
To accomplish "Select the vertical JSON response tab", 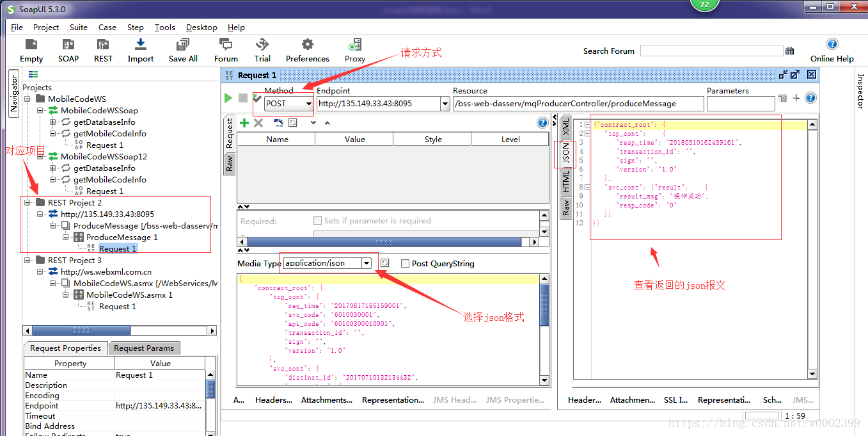I will [x=565, y=152].
